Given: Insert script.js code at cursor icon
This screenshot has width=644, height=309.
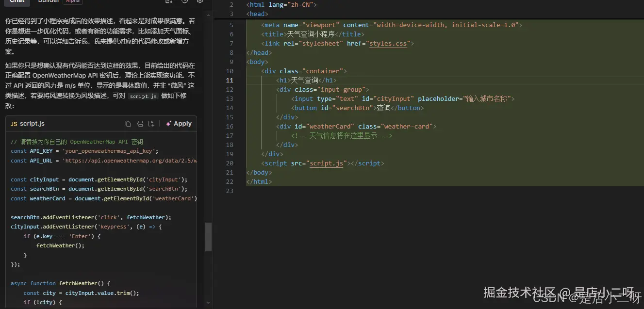Looking at the screenshot, I should 140,124.
